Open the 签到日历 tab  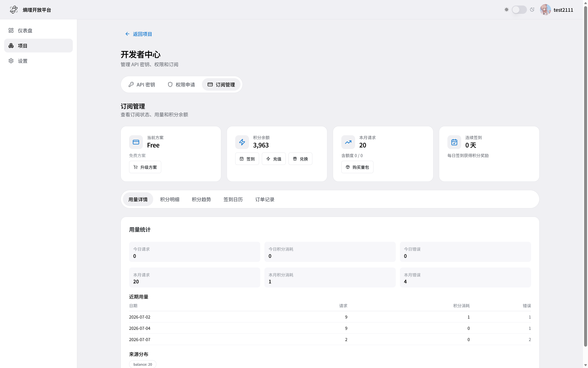(x=233, y=199)
